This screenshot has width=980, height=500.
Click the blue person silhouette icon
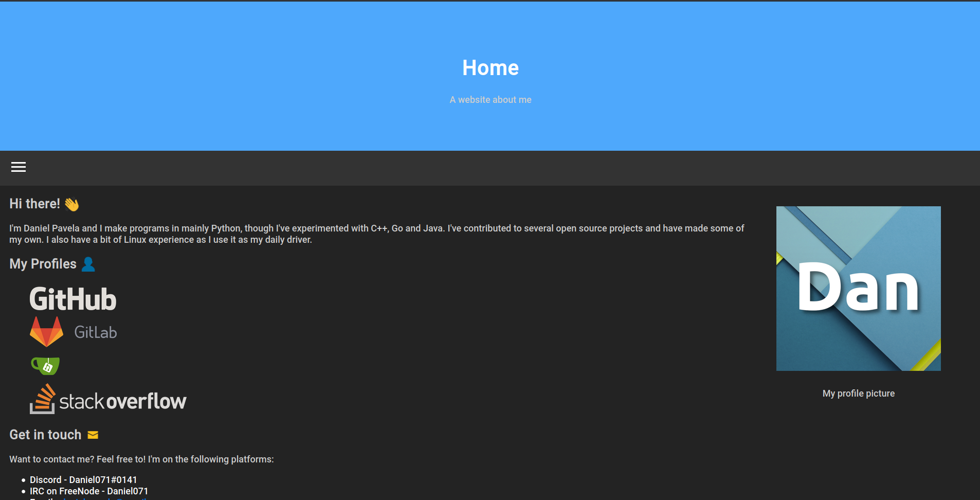(x=88, y=264)
